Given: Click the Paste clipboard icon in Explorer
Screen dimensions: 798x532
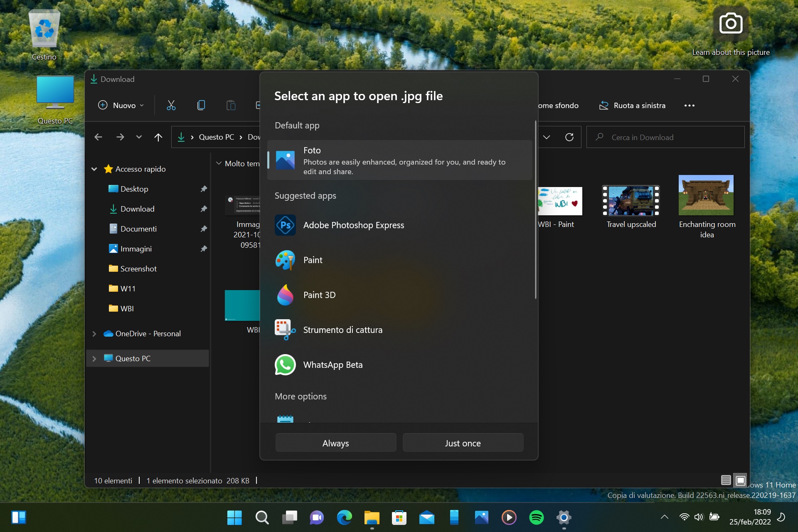Looking at the screenshot, I should click(x=231, y=105).
